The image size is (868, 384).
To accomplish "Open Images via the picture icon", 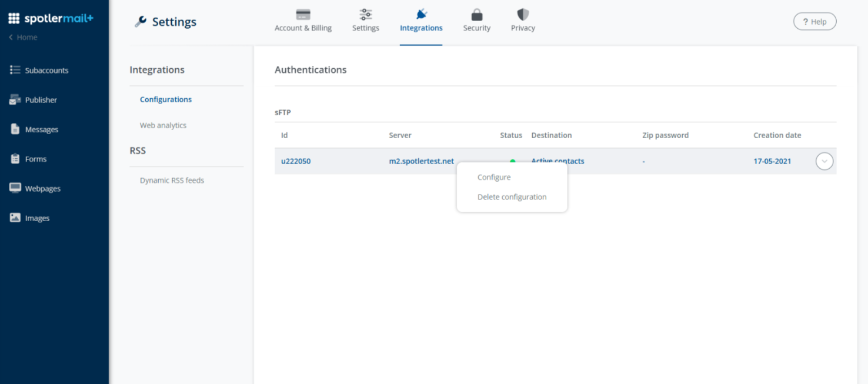I will (15, 218).
